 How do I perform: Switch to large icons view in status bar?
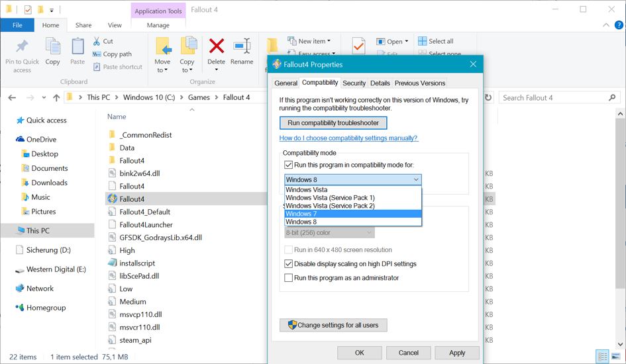pos(616,357)
